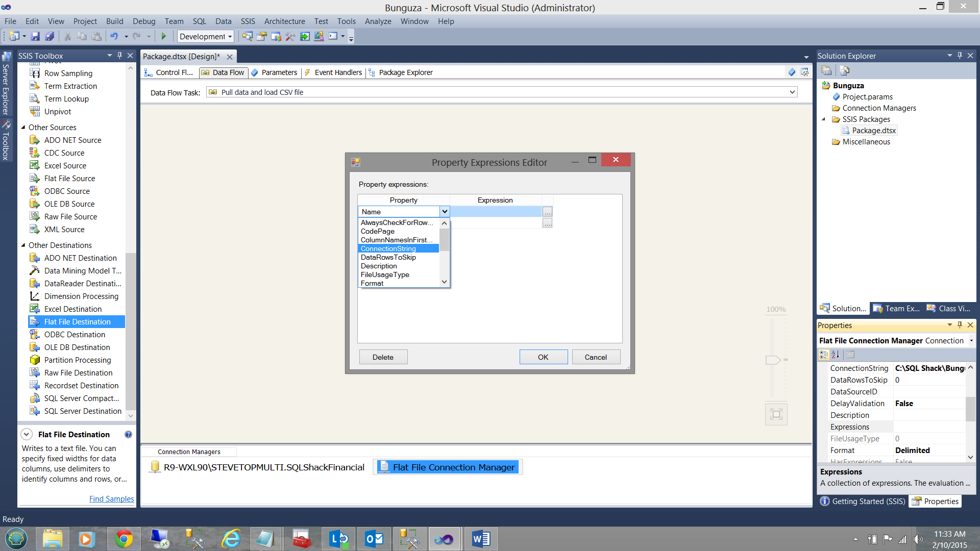Click the green Start Debugging arrow

pos(164,36)
